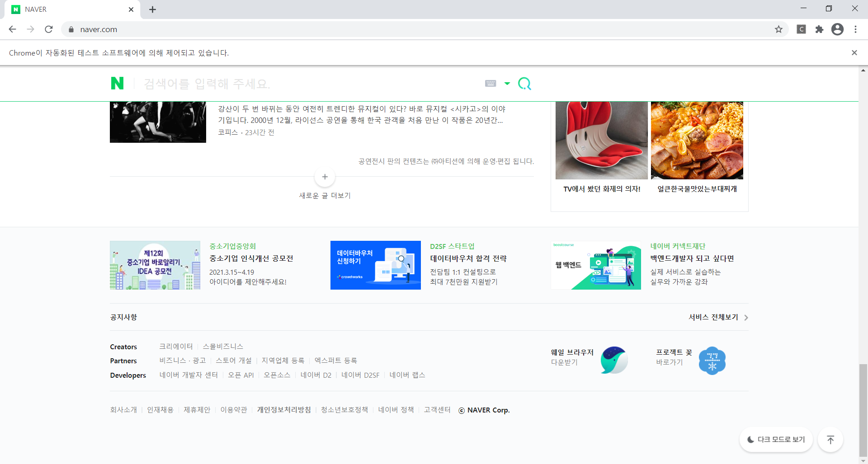Click the browser forward arrow
868x464 pixels.
point(31,29)
